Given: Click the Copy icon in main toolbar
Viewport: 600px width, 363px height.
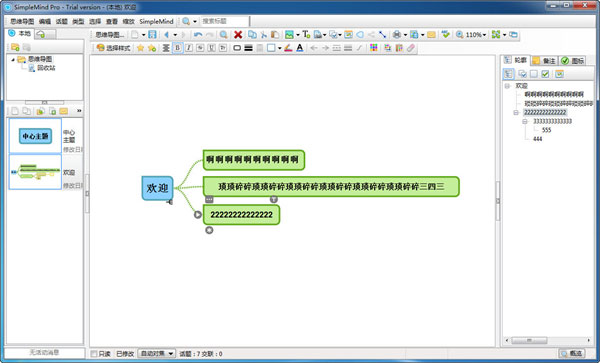Looking at the screenshot, I should [252, 35].
